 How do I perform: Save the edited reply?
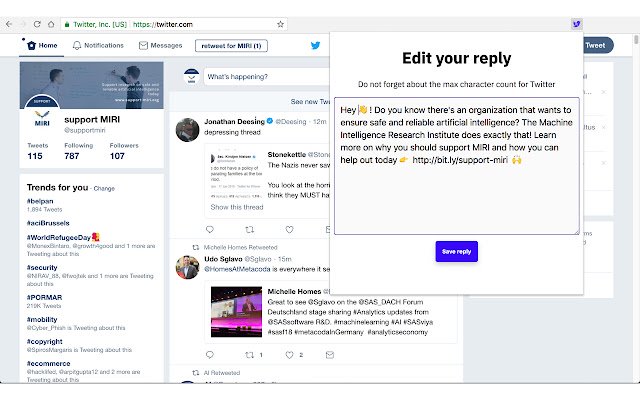coord(456,251)
